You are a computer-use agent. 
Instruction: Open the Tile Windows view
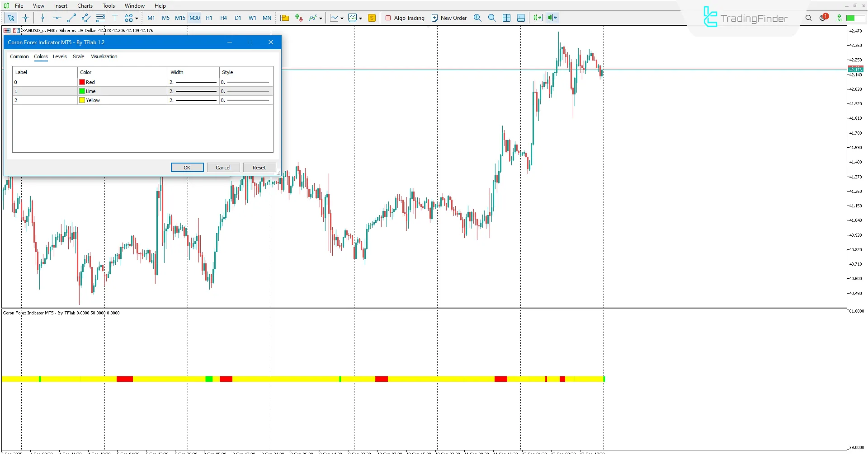(507, 18)
